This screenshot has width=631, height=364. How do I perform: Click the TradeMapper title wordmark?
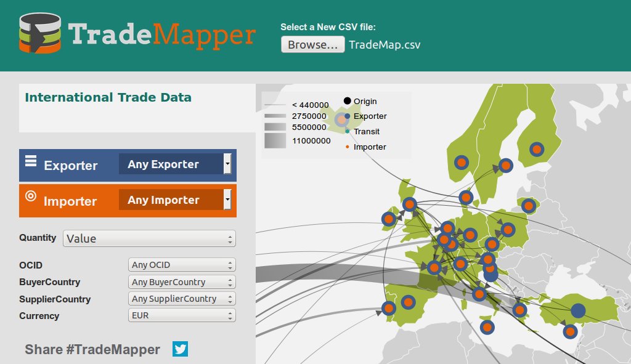point(162,34)
